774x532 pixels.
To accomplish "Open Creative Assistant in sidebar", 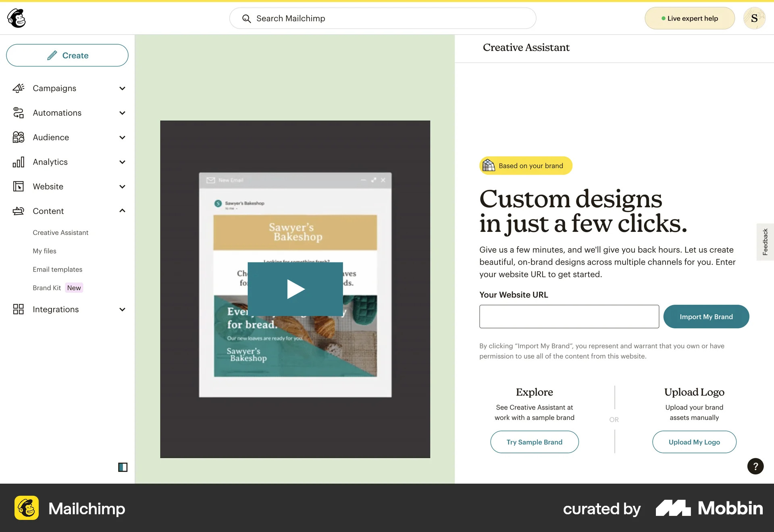I will click(x=60, y=233).
